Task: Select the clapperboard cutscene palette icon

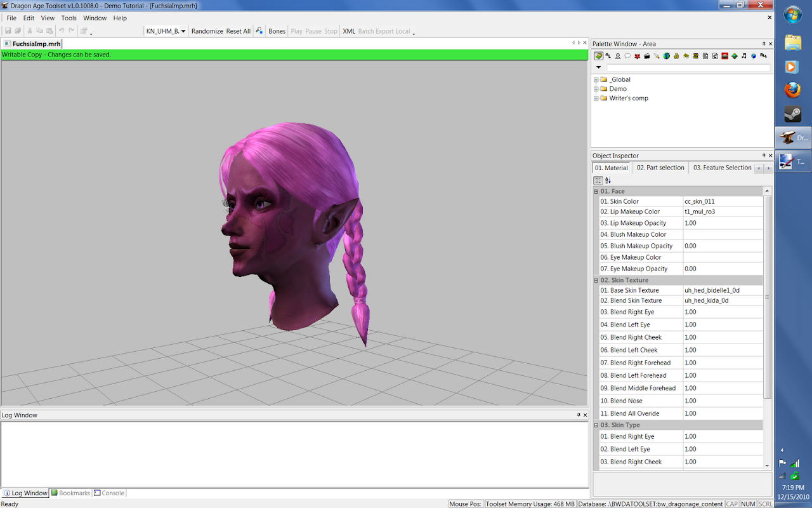Action: [646, 56]
